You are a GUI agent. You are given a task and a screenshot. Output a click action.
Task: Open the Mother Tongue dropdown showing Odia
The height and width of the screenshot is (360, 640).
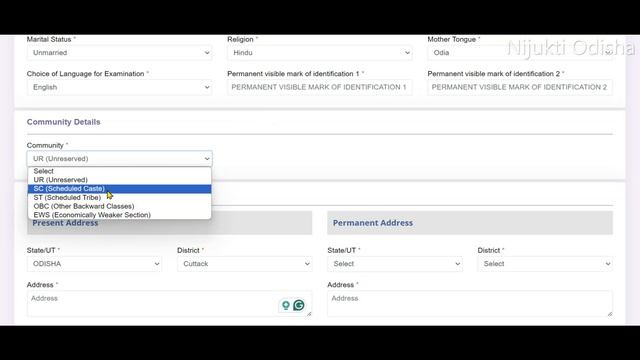coord(520,53)
